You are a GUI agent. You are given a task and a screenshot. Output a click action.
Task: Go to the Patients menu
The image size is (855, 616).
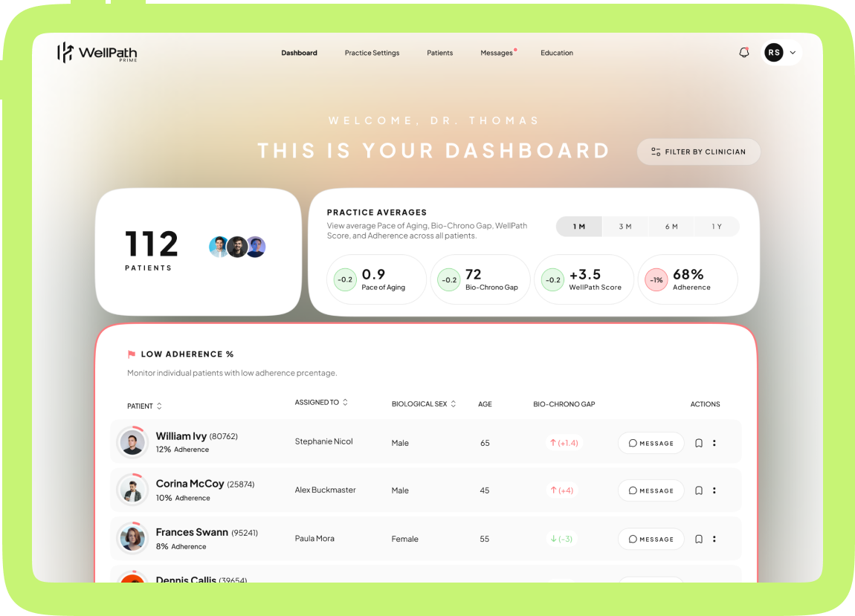439,53
